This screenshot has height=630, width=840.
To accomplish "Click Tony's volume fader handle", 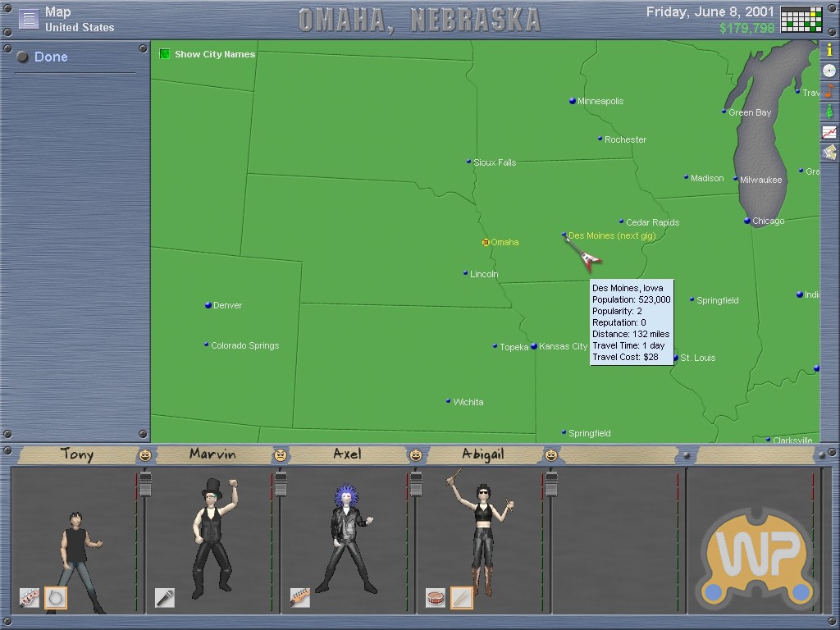I will coord(145,485).
